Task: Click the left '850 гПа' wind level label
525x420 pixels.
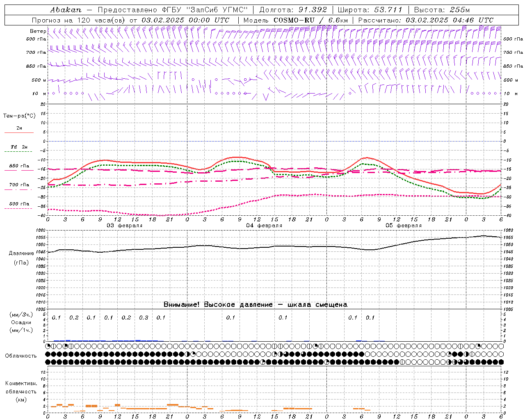Action: [36, 66]
